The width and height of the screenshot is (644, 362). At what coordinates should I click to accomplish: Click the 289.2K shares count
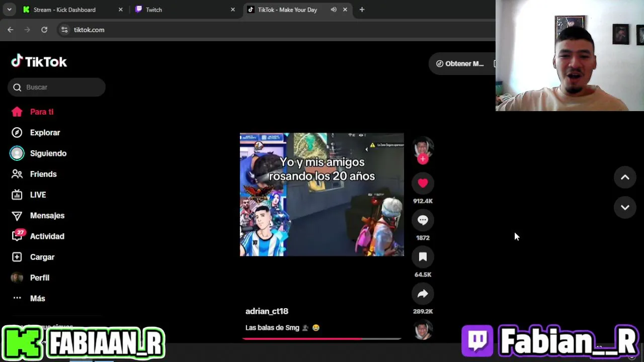click(x=423, y=311)
